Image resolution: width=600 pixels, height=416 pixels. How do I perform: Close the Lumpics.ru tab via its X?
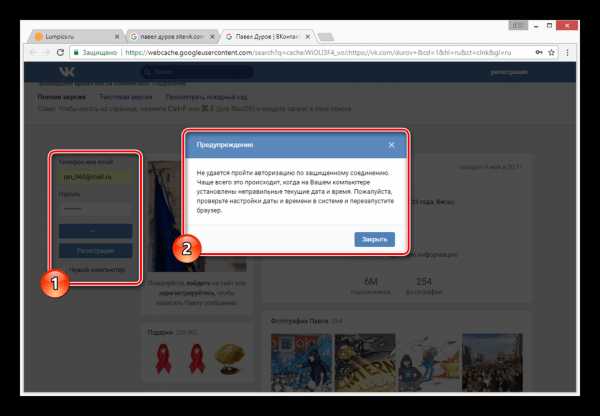tap(117, 37)
